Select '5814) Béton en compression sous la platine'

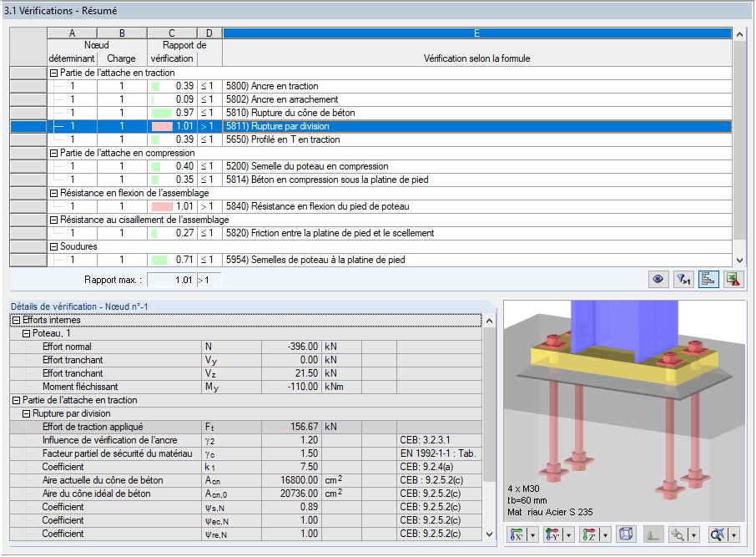pyautogui.click(x=370, y=180)
